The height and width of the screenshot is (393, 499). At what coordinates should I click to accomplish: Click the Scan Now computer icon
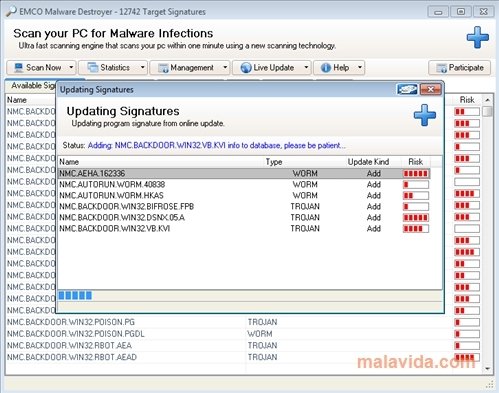click(x=19, y=68)
